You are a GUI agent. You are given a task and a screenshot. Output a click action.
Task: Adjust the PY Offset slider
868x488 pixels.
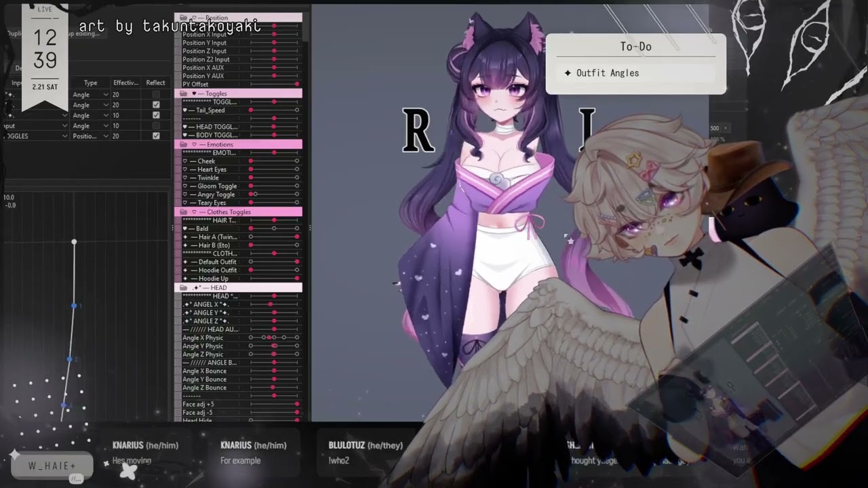pos(274,84)
